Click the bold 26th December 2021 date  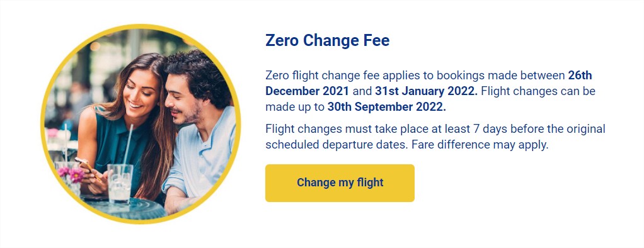click(x=428, y=83)
